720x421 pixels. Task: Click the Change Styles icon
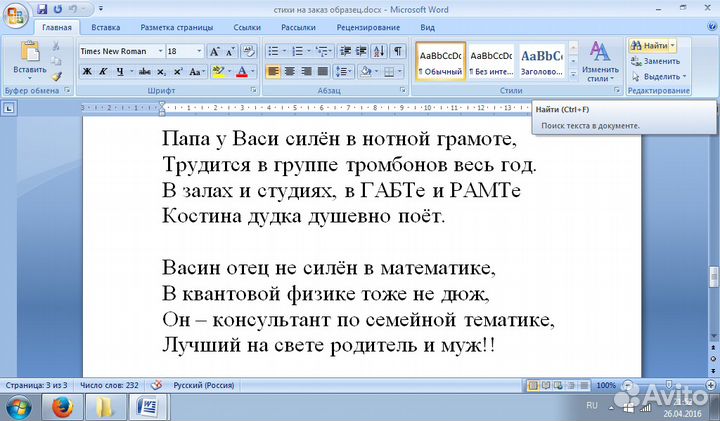tap(600, 51)
